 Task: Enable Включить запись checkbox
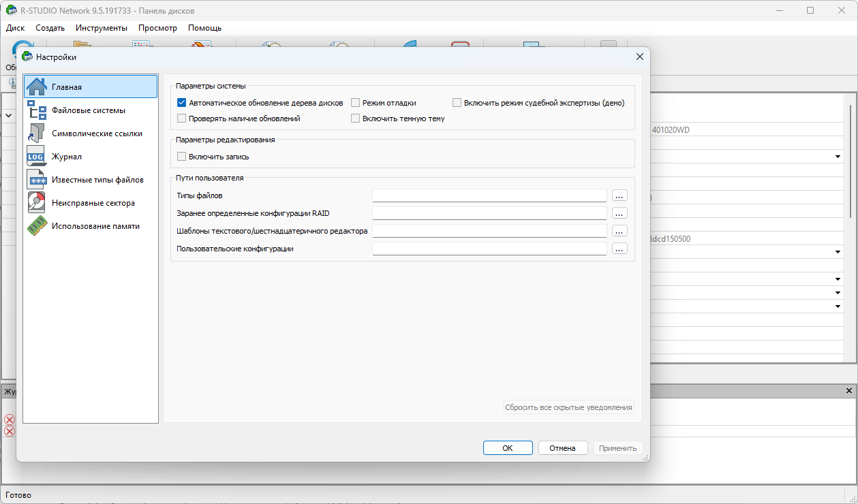pos(182,157)
